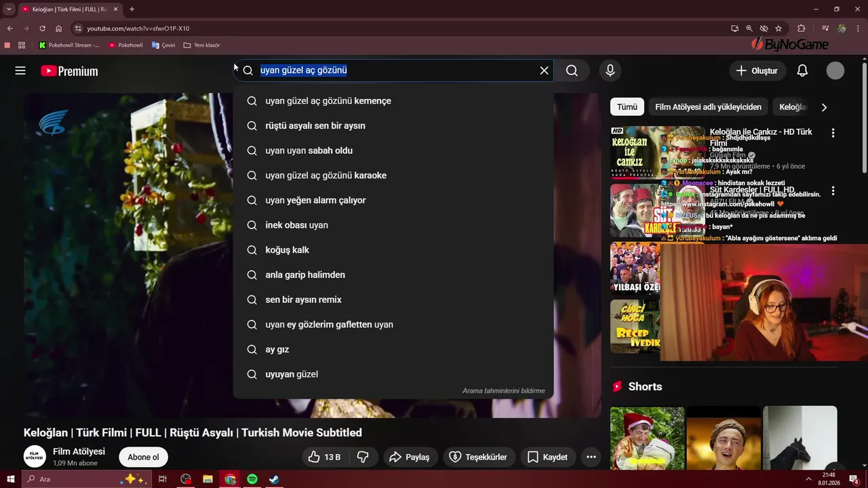The width and height of the screenshot is (868, 488).
Task: Open the Yılbaşı Özel video thumbnail
Action: [635, 268]
